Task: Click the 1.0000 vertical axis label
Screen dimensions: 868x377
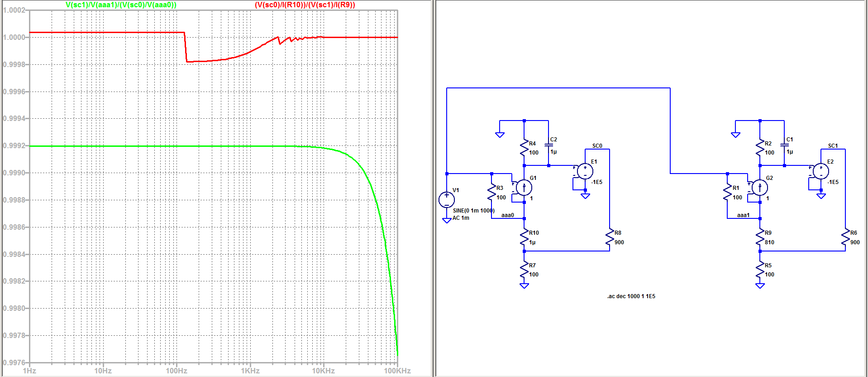Action: click(14, 37)
